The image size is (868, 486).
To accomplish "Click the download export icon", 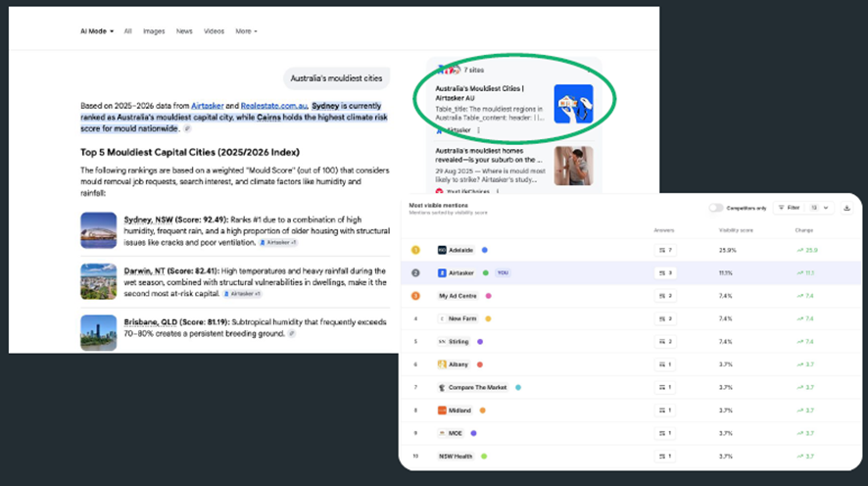I will 846,208.
